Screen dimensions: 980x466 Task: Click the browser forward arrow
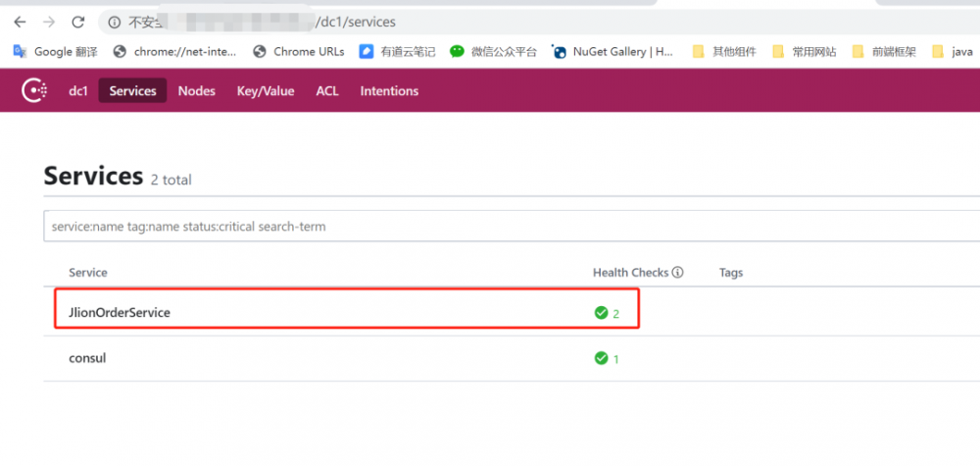48,22
